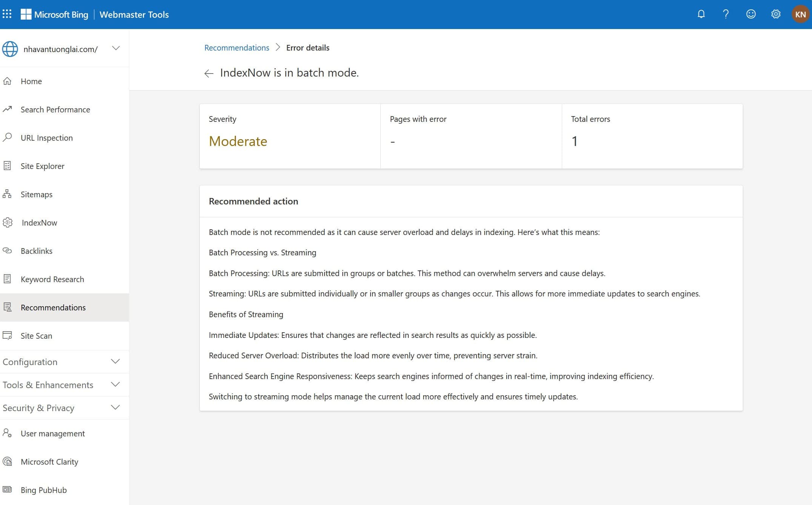The width and height of the screenshot is (812, 505).
Task: Click the Site Explorer icon
Action: (7, 166)
